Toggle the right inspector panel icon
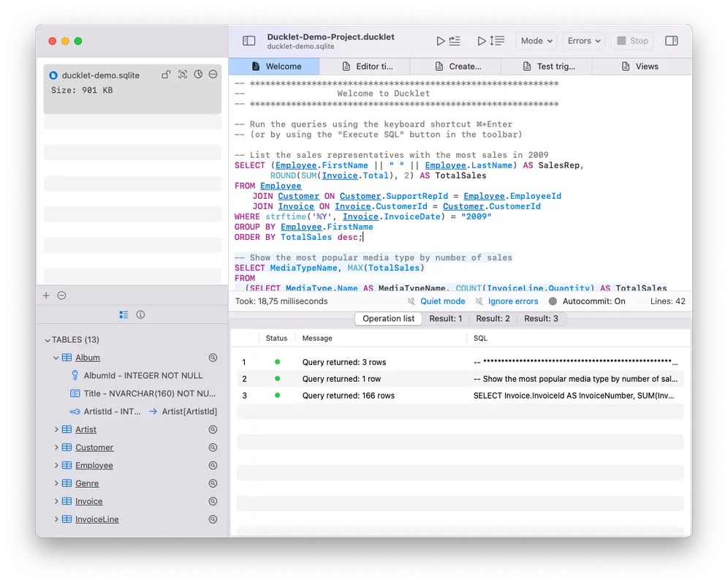The width and height of the screenshot is (728, 585). (x=671, y=41)
